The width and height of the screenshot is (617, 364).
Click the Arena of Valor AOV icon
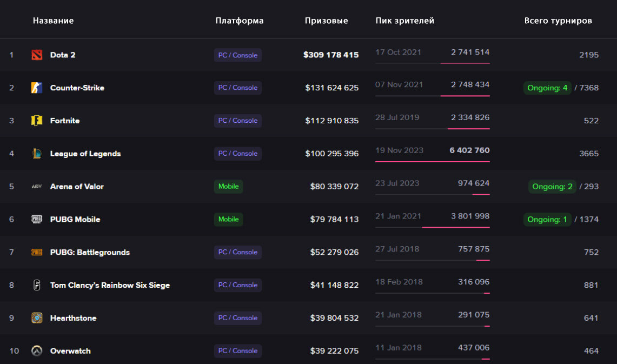tap(37, 187)
